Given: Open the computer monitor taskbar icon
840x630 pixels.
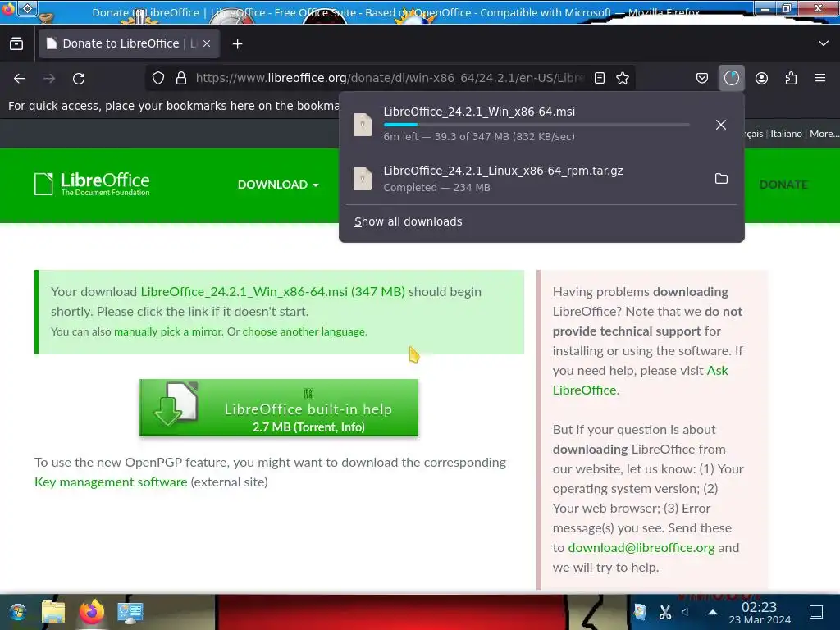Looking at the screenshot, I should 130,612.
